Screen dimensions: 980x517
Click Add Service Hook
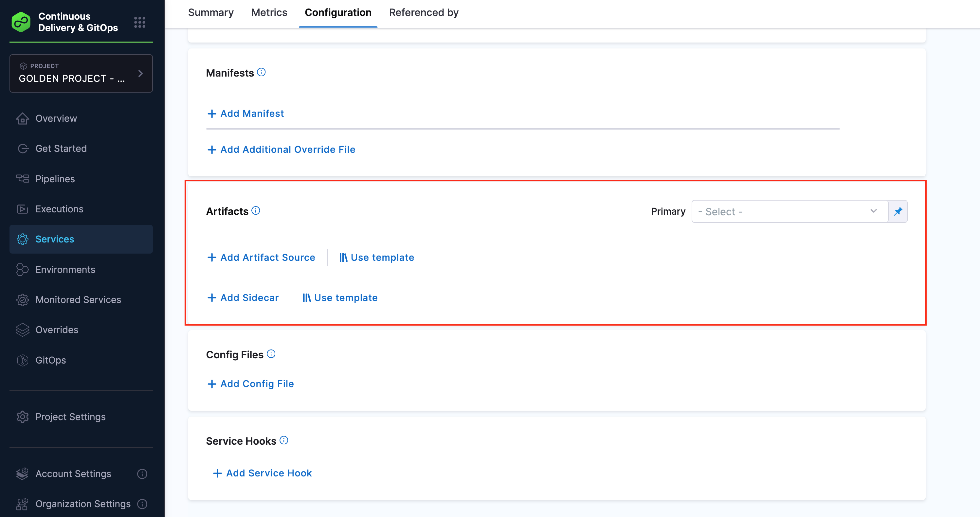pyautogui.click(x=263, y=473)
